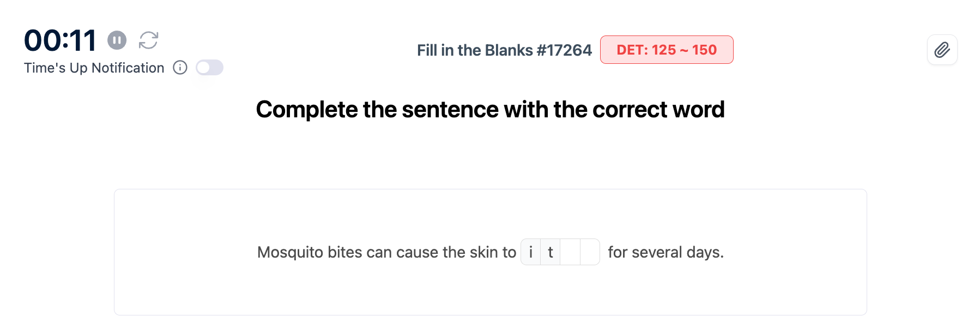The height and width of the screenshot is (322, 980).
Task: Click the word "bites" in the sentence
Action: [344, 252]
